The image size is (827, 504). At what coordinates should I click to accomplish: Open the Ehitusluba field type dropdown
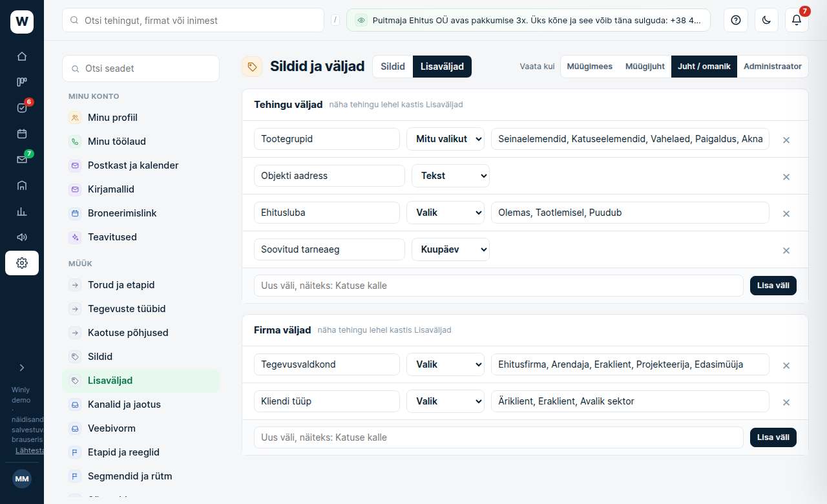click(x=445, y=213)
